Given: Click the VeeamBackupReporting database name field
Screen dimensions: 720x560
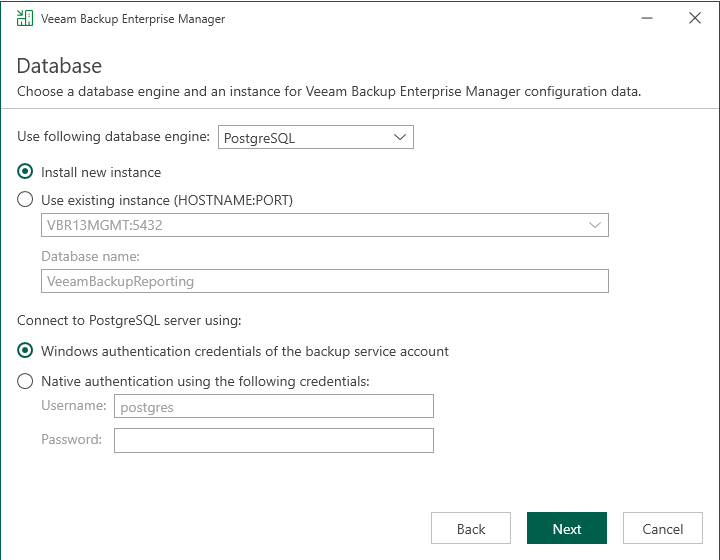Looking at the screenshot, I should pos(324,281).
